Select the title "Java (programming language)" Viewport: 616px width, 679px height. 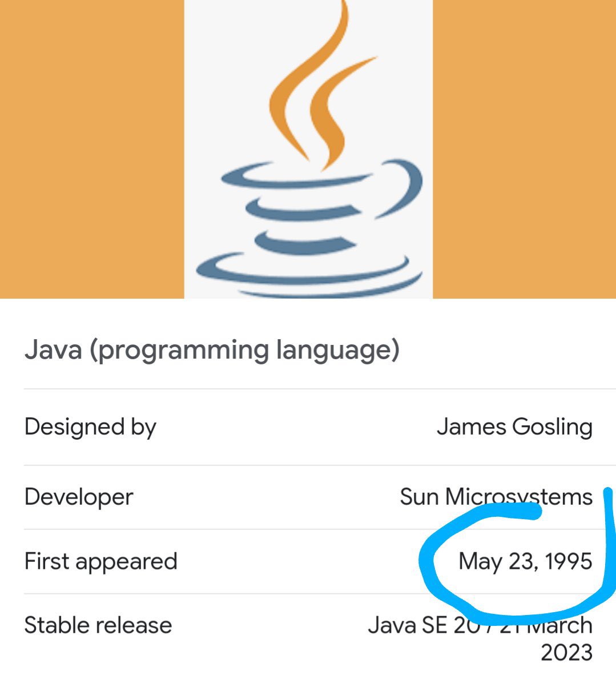[212, 350]
